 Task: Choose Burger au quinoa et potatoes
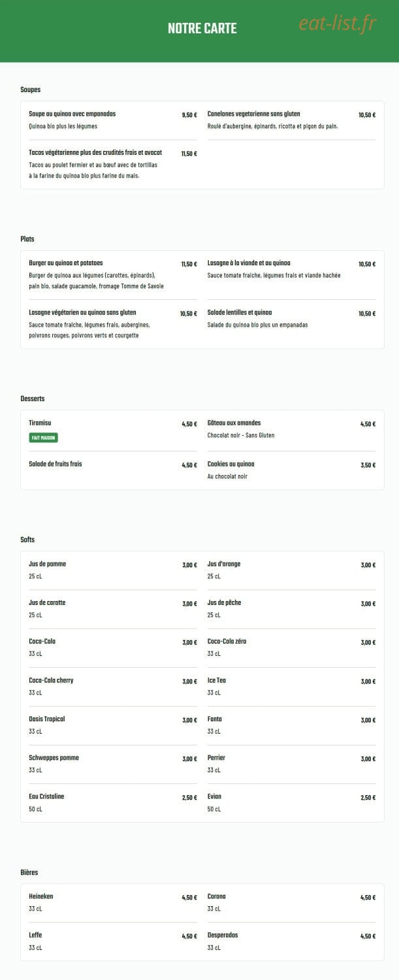click(x=113, y=274)
